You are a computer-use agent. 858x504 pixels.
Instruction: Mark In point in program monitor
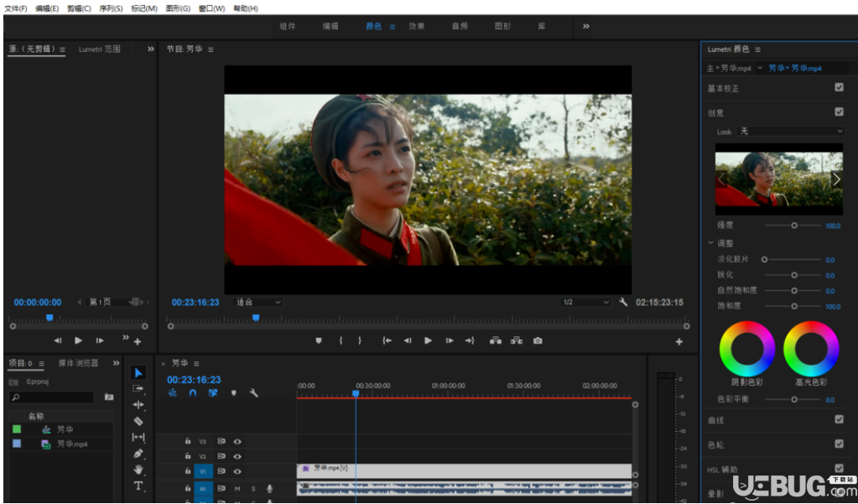(x=341, y=340)
